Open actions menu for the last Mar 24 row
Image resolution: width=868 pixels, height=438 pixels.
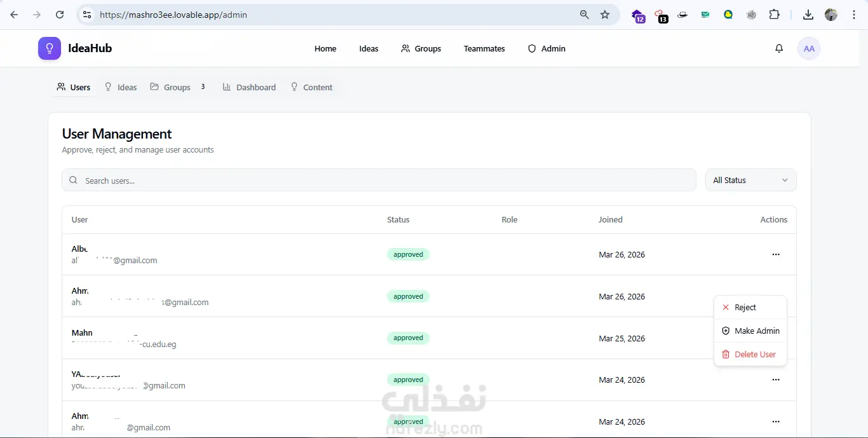point(776,421)
